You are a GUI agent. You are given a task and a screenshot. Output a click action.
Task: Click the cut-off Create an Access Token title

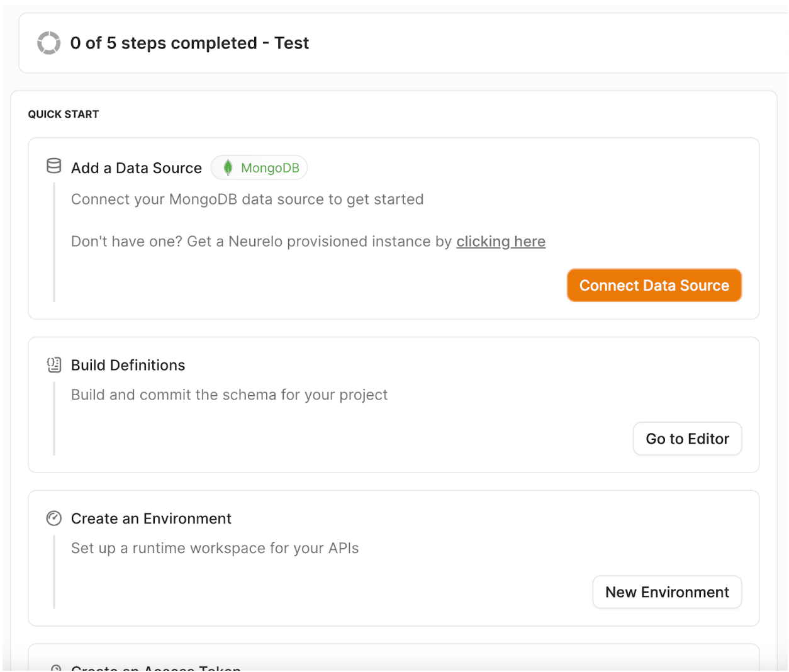tap(156, 668)
